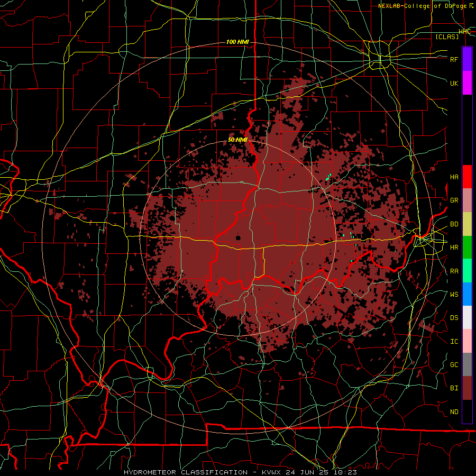Select the pink GR legend swatch
The width and height of the screenshot is (476, 476).
pyautogui.click(x=467, y=200)
